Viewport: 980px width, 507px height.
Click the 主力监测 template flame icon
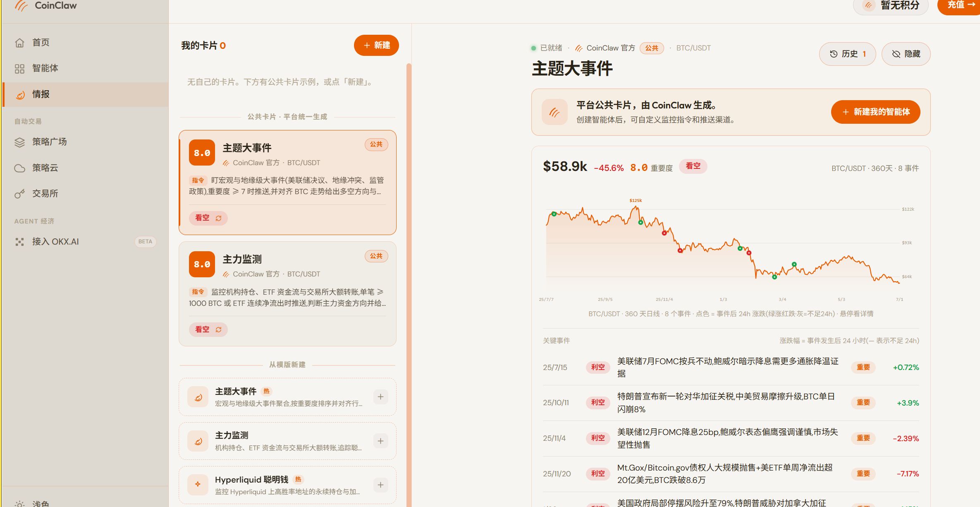point(198,441)
